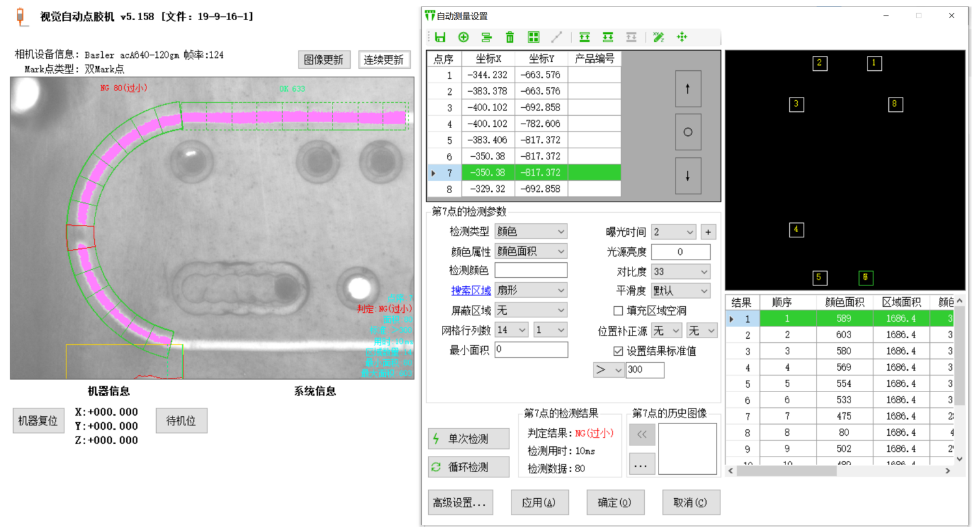This screenshot has height=532, width=980.
Task: Delete the selected point with the trash icon
Action: point(510,37)
